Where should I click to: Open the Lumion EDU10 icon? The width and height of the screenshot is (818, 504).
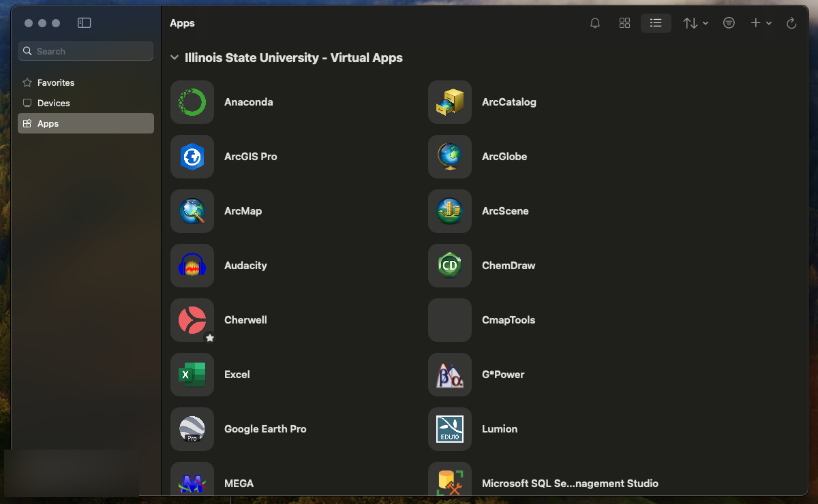[450, 429]
